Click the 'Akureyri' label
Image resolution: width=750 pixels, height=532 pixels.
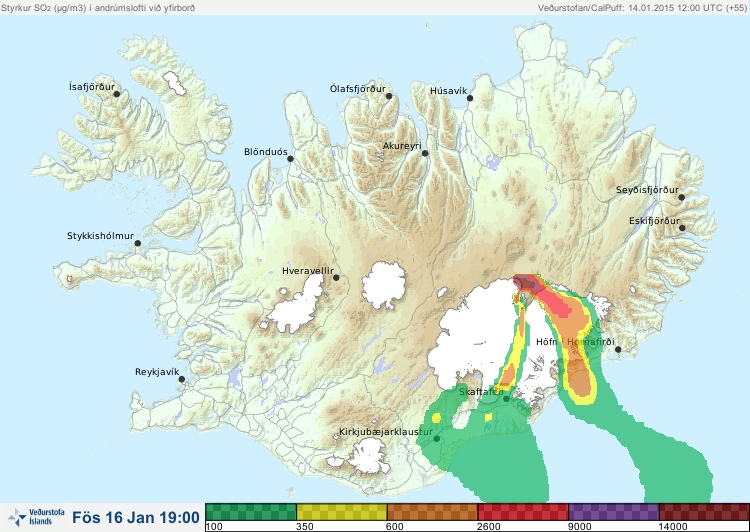tap(402, 146)
